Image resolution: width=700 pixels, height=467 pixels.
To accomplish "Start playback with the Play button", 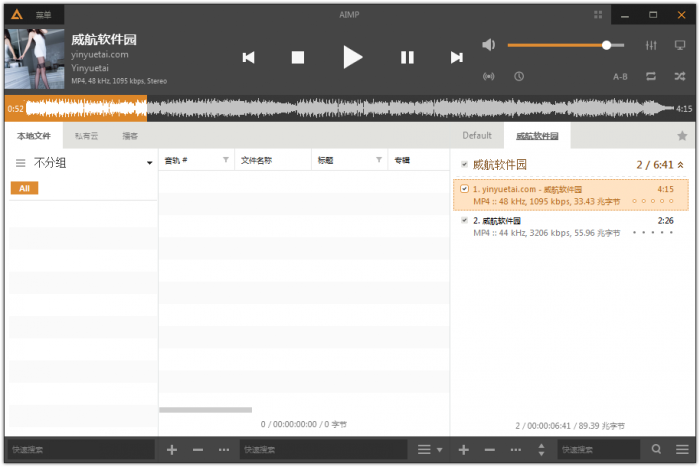I will [x=353, y=57].
